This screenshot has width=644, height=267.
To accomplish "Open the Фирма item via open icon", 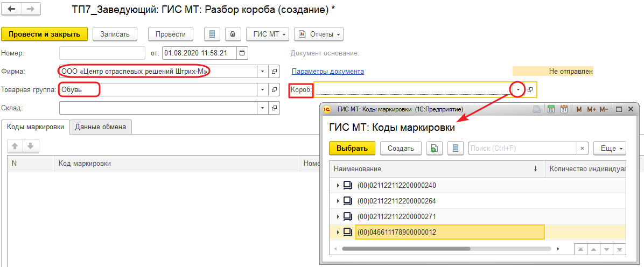I will click(x=275, y=72).
